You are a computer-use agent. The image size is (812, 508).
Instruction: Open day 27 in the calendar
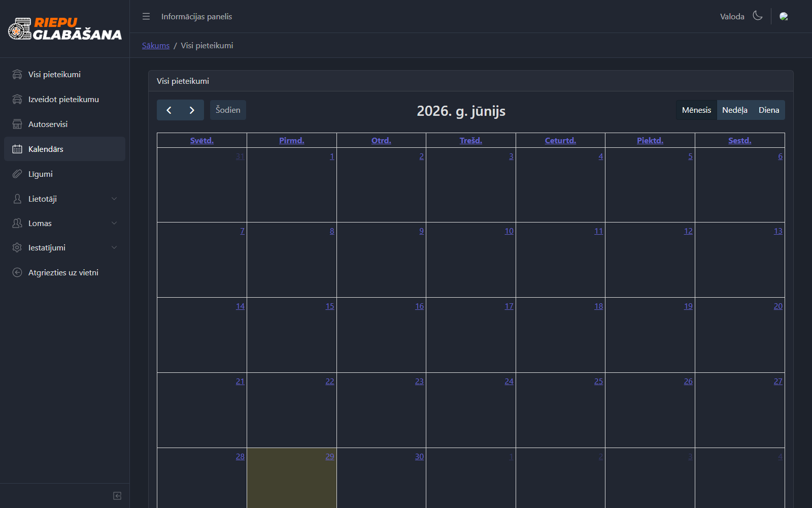click(x=778, y=382)
